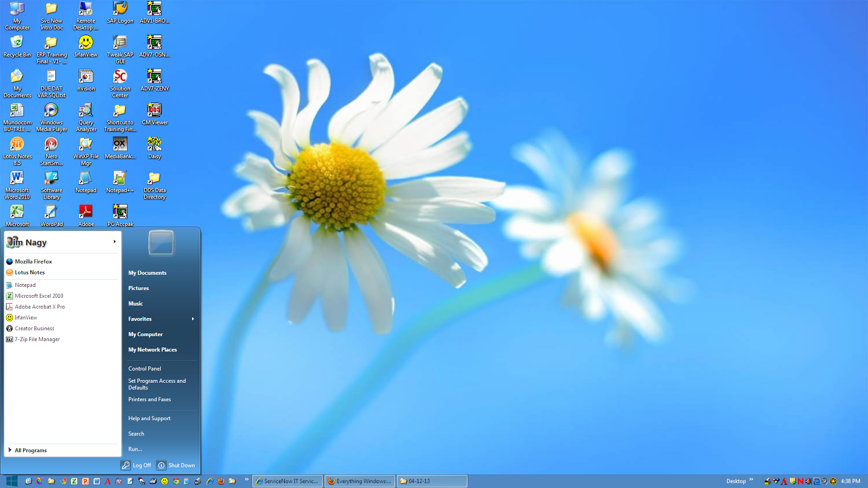Launch Microsoft Excel 2010 from Start menu
The width and height of the screenshot is (868, 488).
pyautogui.click(x=38, y=296)
